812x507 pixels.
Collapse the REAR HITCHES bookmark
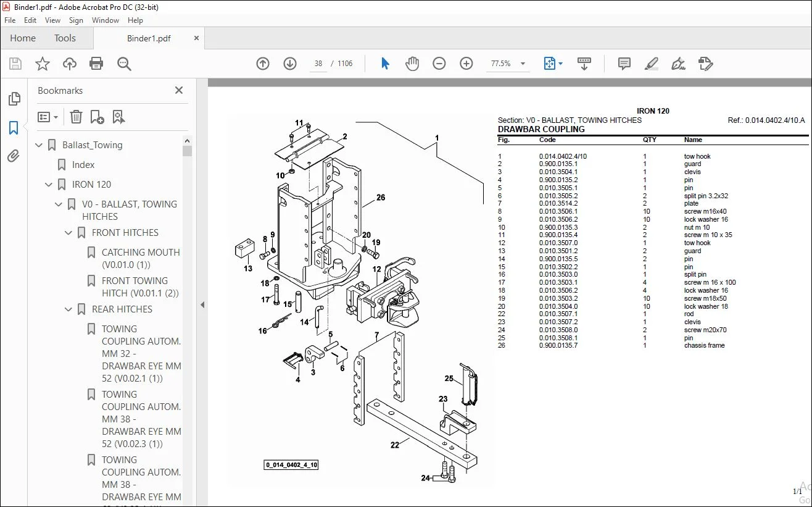pos(69,309)
